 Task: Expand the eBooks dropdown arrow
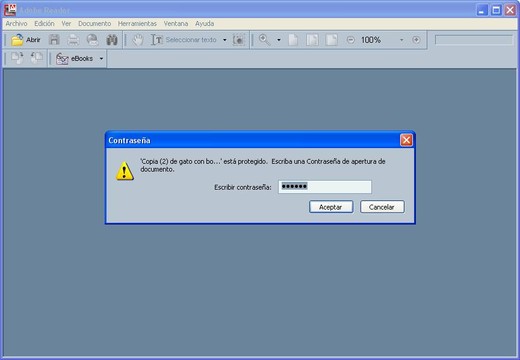[101, 59]
